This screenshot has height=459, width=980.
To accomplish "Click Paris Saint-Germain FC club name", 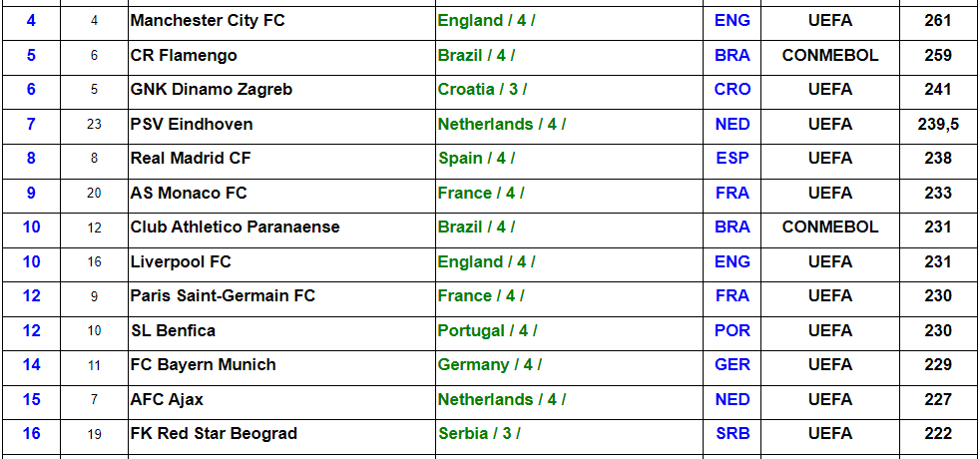I will 223,296.
